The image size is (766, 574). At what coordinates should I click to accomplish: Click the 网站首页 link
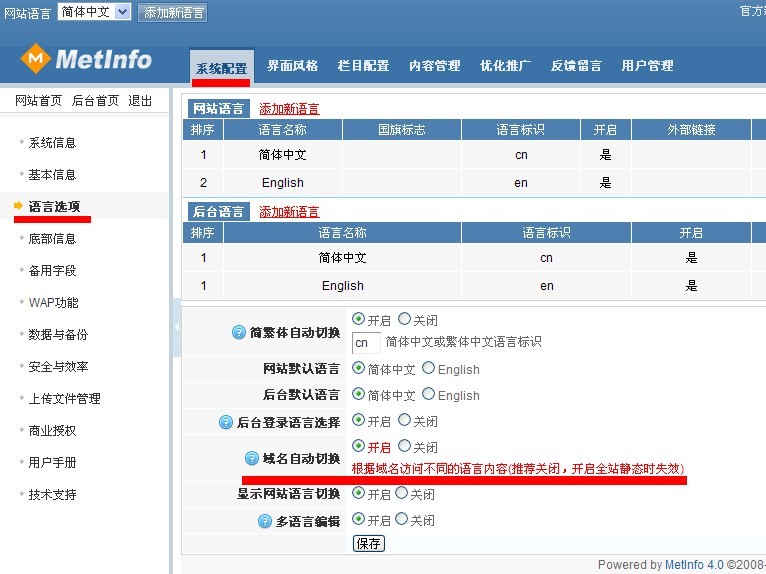click(x=39, y=101)
